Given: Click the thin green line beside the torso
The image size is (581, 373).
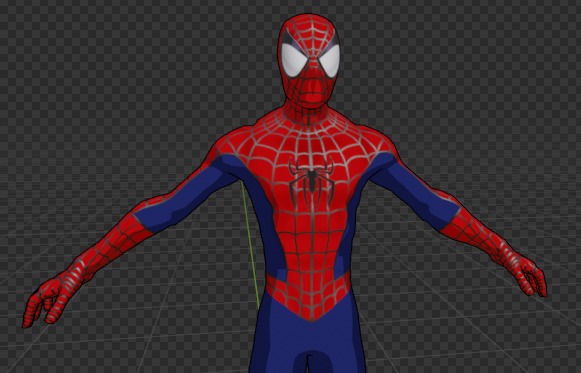Looking at the screenshot, I should (250, 244).
